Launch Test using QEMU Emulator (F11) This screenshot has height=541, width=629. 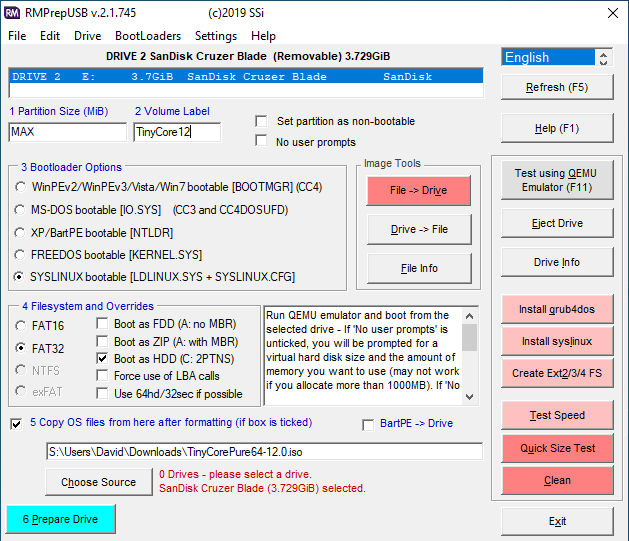[x=557, y=180]
